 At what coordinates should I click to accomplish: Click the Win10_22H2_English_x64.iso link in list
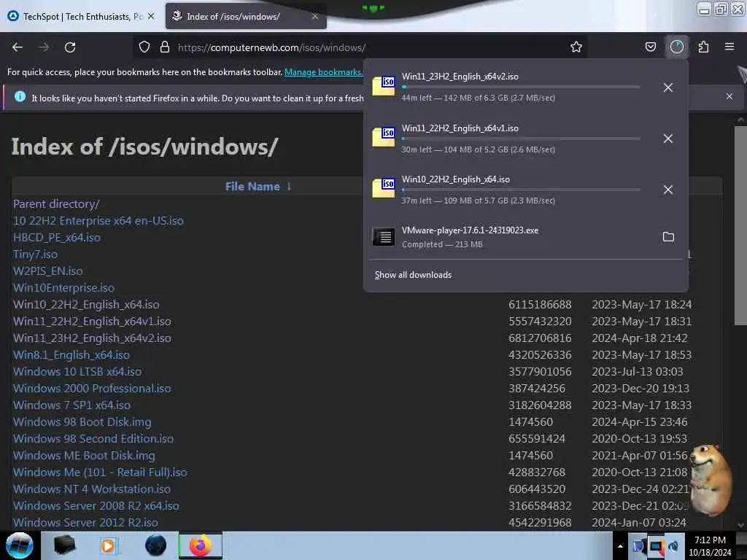tap(86, 304)
